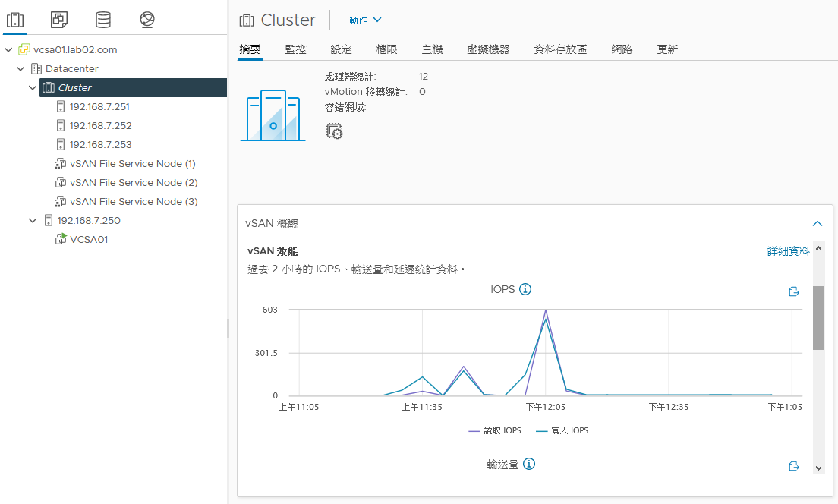Select host 192.168.7.252
Viewport: 838px width, 504px height.
100,125
